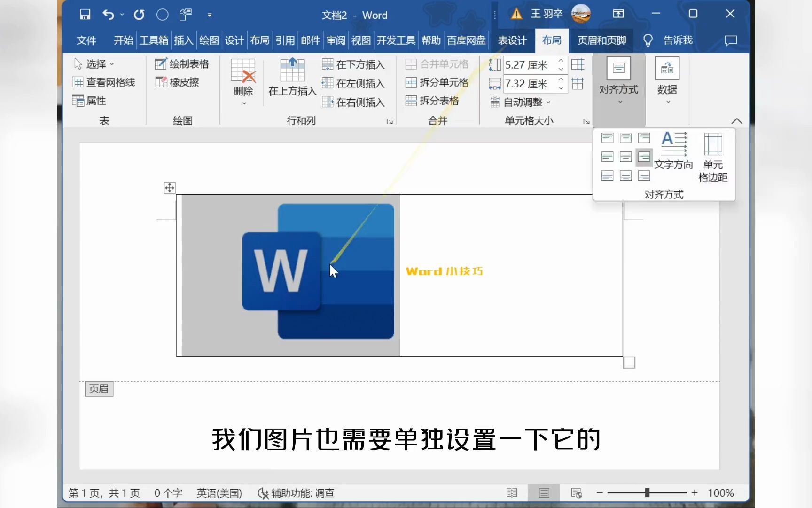
Task: Click the 英语(美国) language indicator
Action: [219, 493]
